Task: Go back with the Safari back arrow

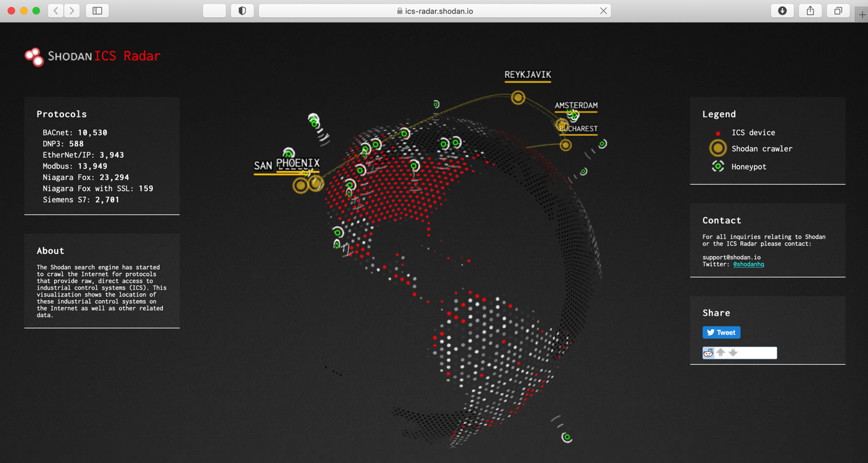Action: (x=56, y=11)
